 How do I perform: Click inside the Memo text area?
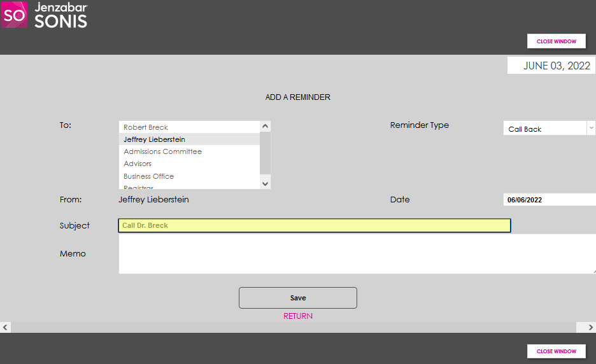coord(357,254)
